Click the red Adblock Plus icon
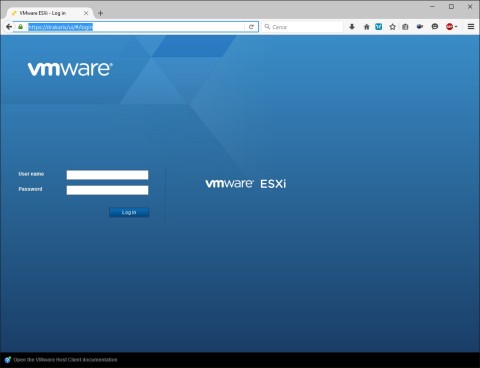 point(449,27)
